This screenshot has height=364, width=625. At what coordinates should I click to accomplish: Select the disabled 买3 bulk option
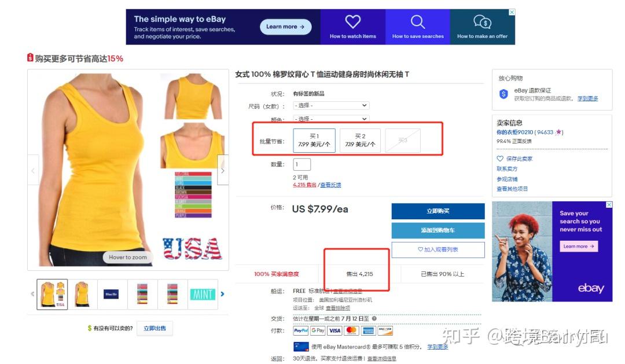(403, 141)
